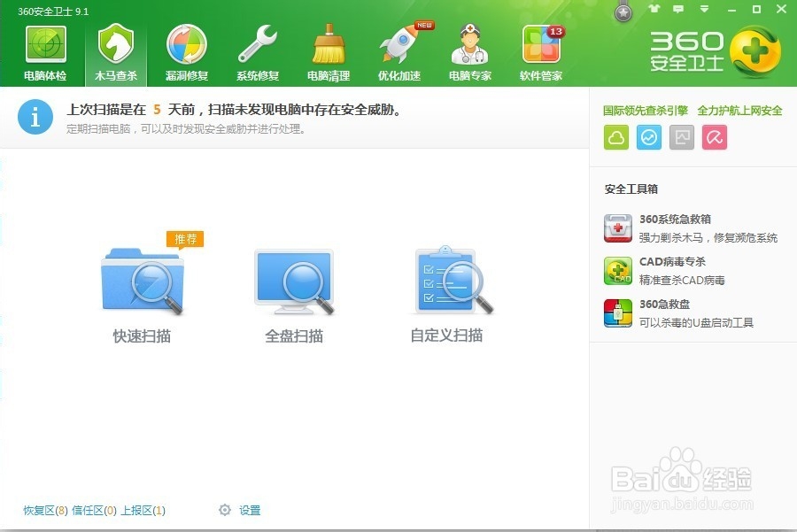Open the 电脑清理 tab

click(329, 49)
